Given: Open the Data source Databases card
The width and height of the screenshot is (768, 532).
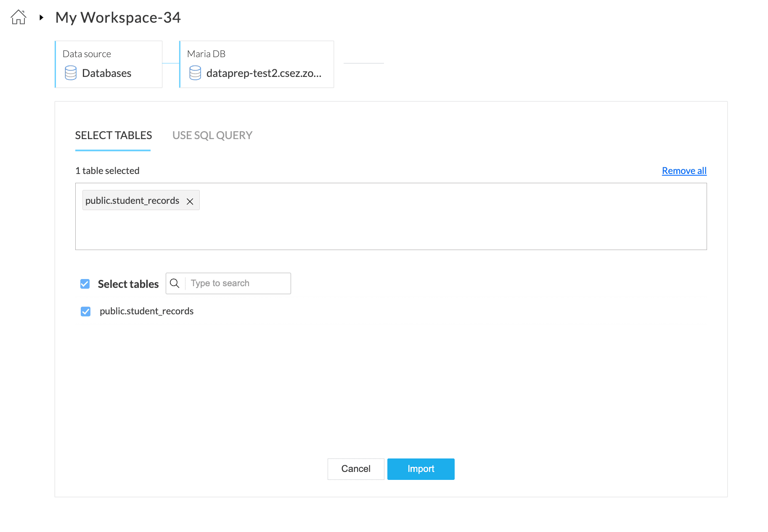Looking at the screenshot, I should click(109, 64).
